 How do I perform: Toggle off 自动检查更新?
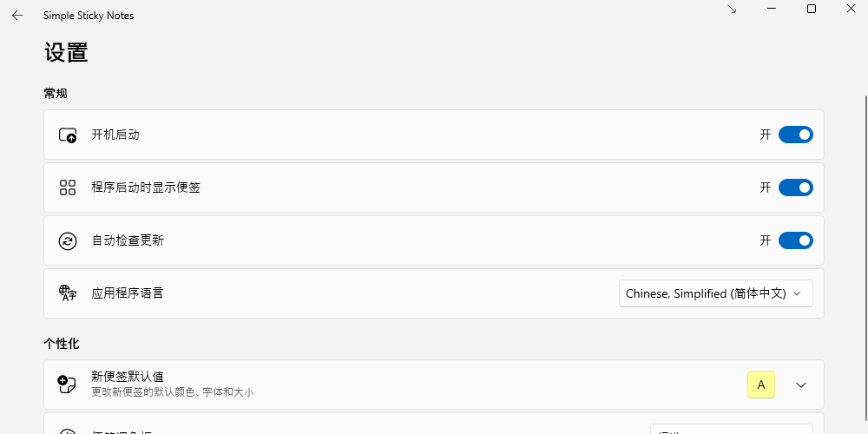pos(795,240)
